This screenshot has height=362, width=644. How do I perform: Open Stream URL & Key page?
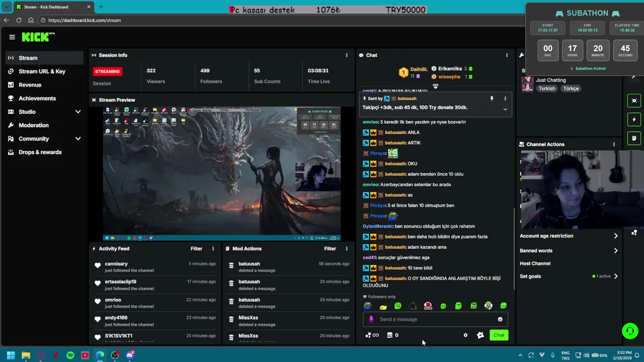44,71
